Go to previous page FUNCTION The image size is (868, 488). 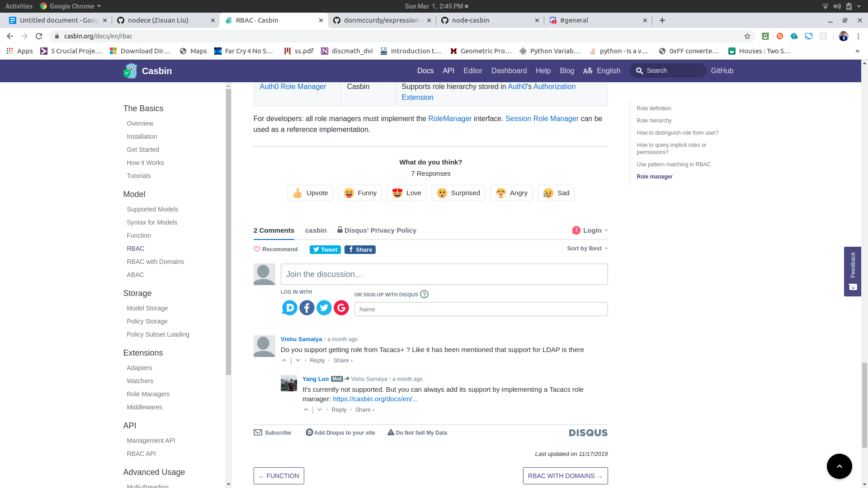[x=279, y=476]
